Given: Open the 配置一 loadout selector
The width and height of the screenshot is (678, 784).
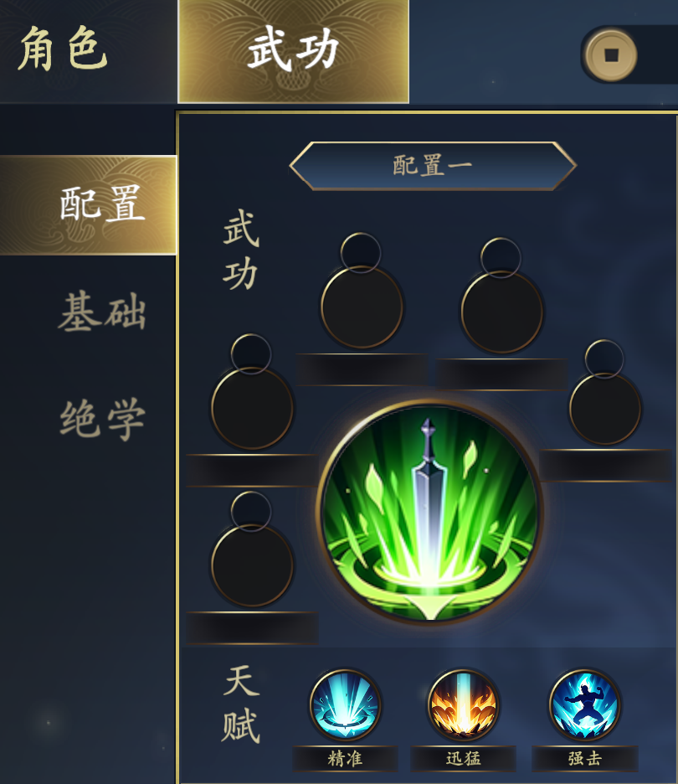Looking at the screenshot, I should (x=433, y=166).
